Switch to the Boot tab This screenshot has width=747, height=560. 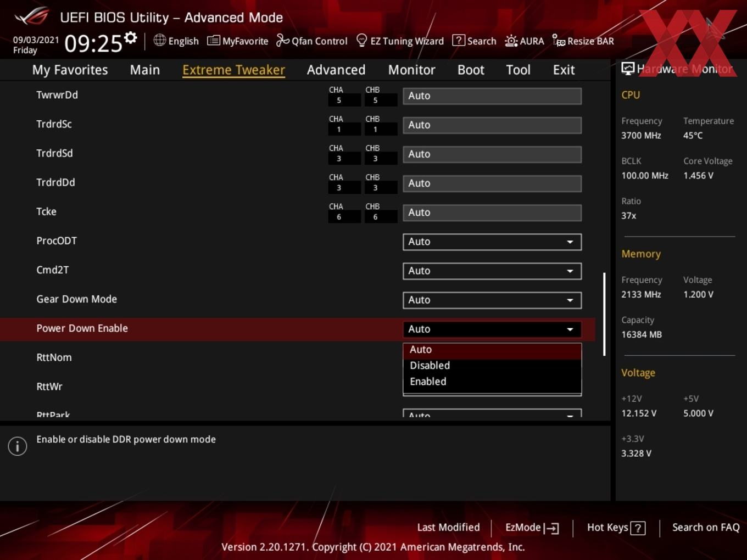click(471, 70)
